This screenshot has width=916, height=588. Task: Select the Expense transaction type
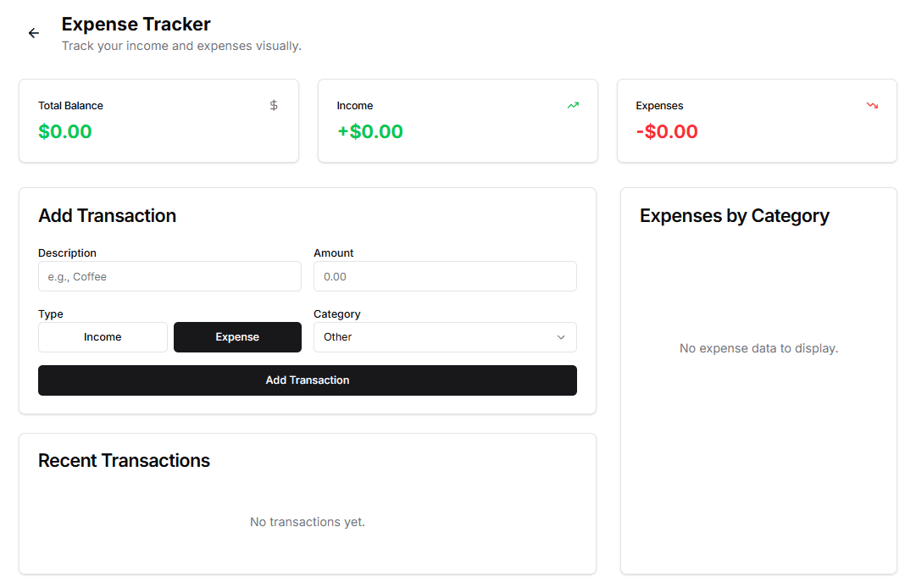(237, 337)
